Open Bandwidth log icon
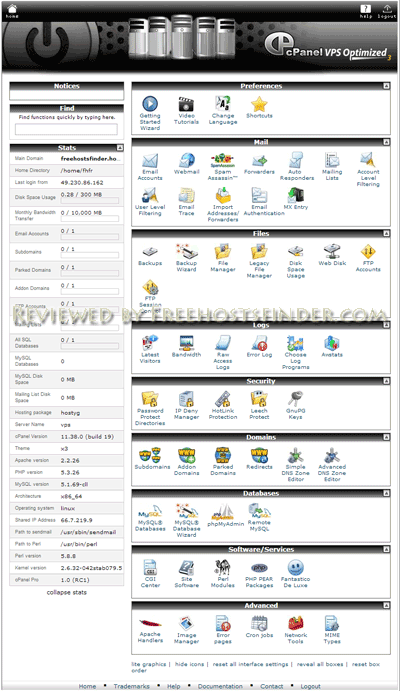The height and width of the screenshot is (691, 400). 186,346
